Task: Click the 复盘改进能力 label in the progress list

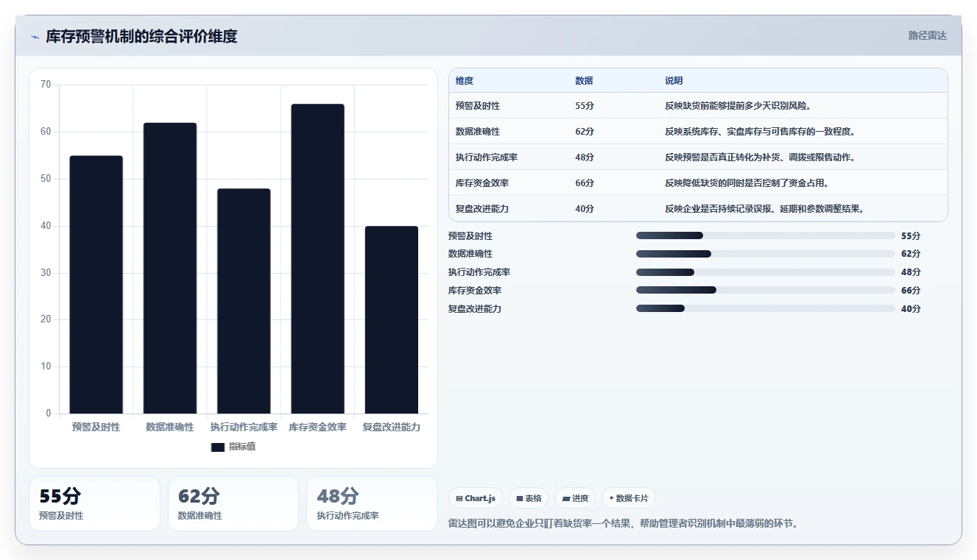Action: click(475, 309)
